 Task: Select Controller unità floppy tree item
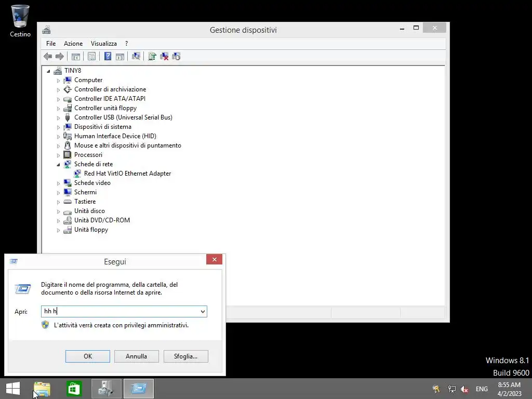(x=105, y=108)
